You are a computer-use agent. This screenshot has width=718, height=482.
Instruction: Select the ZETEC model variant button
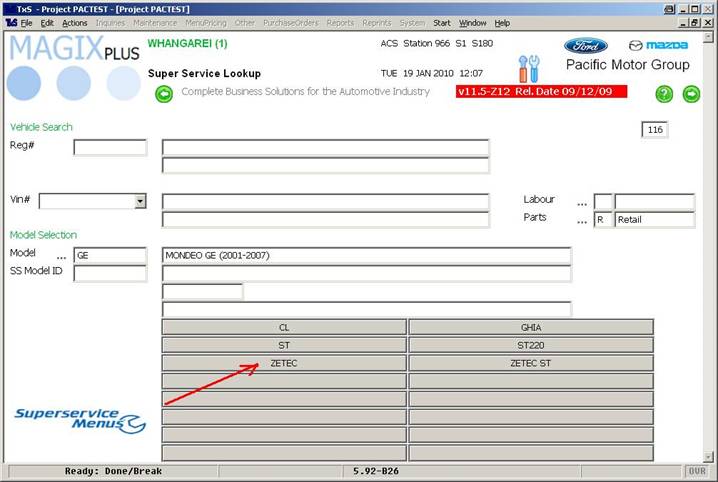pos(284,363)
